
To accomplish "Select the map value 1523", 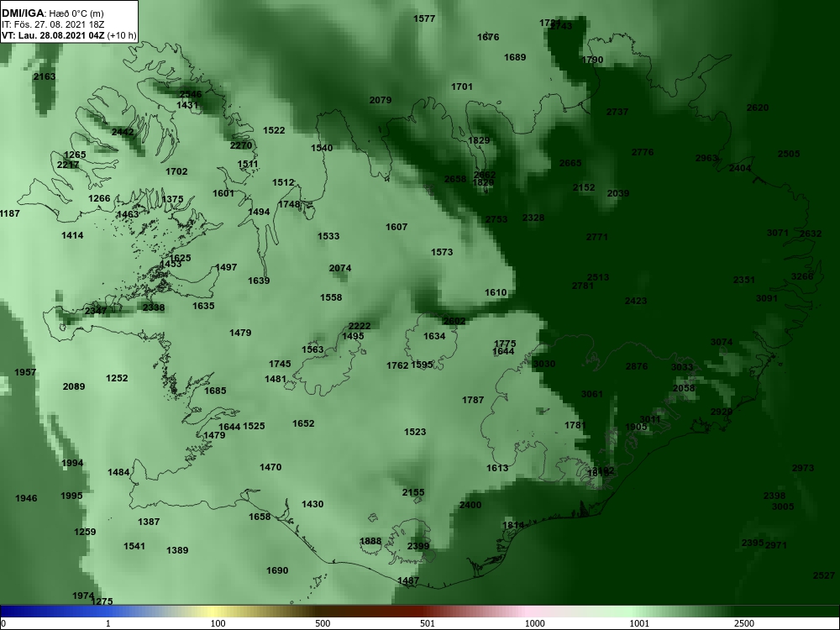I will 415,432.
